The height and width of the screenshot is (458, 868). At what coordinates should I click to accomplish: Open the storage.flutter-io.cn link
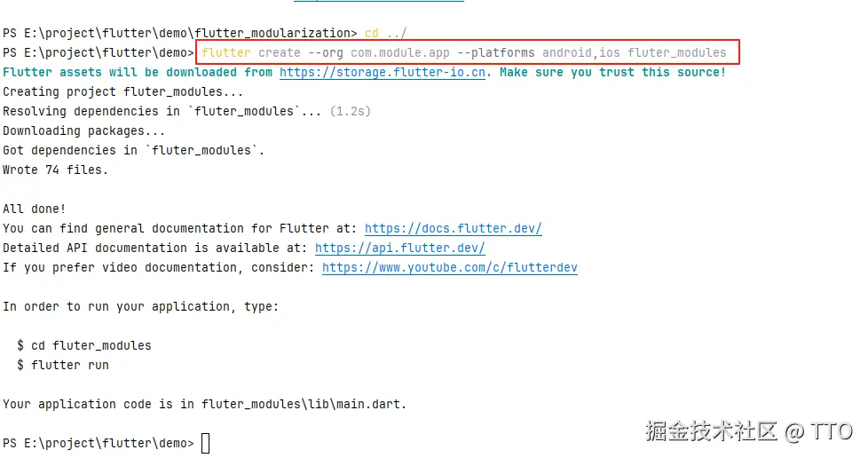point(383,73)
